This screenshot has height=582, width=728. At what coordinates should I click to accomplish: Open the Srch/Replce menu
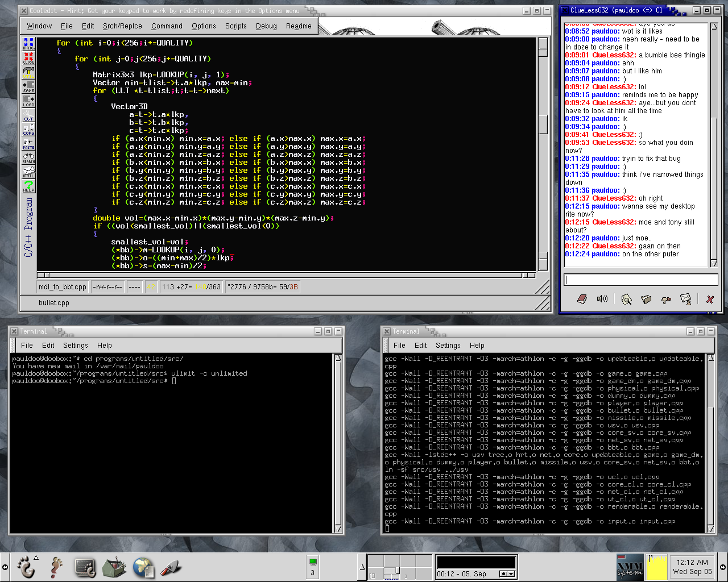tap(122, 26)
